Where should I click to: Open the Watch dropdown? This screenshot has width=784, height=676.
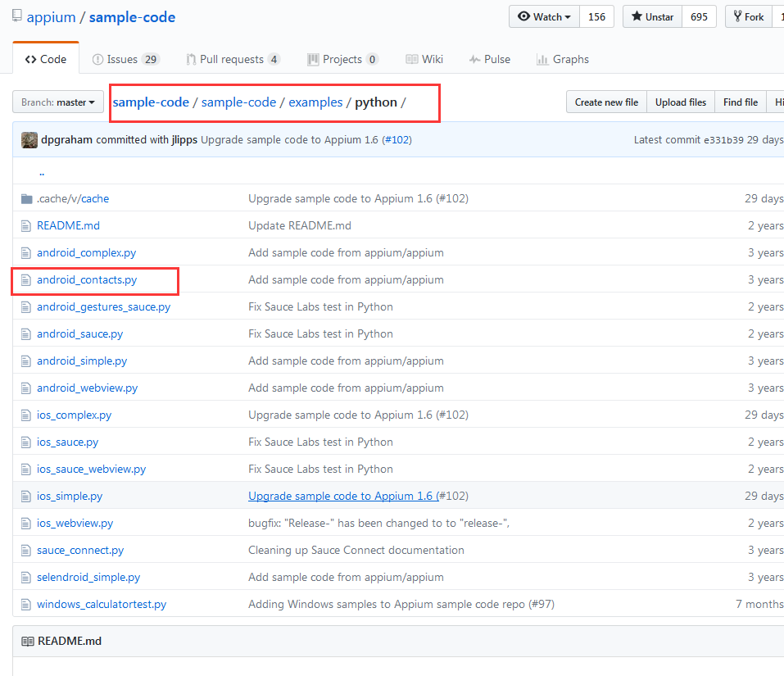click(545, 16)
